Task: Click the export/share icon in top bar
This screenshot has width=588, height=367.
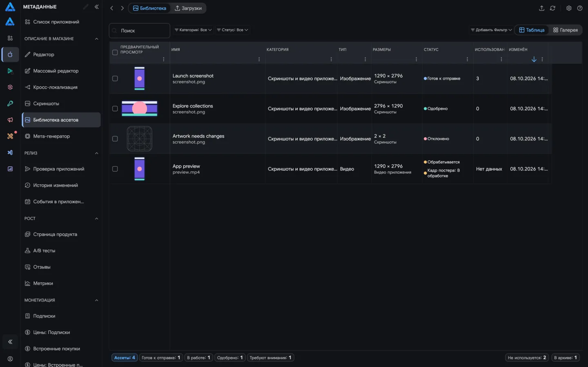Action: point(541,8)
